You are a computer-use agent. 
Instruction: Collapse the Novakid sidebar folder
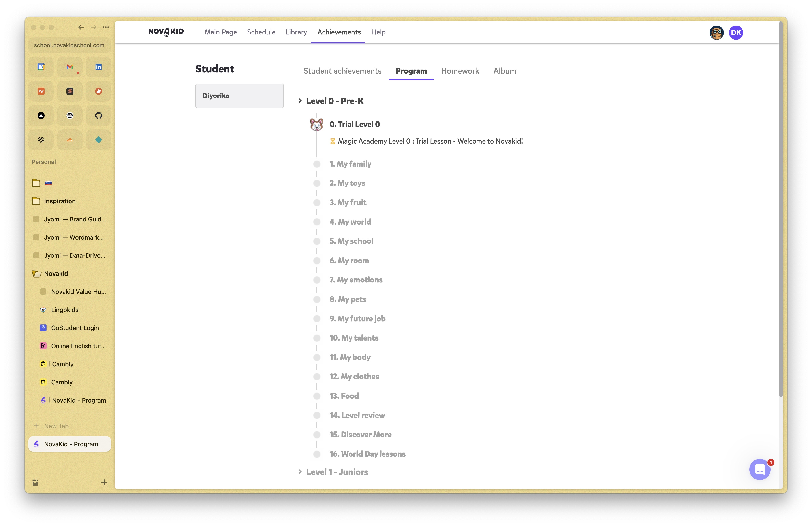tap(56, 273)
